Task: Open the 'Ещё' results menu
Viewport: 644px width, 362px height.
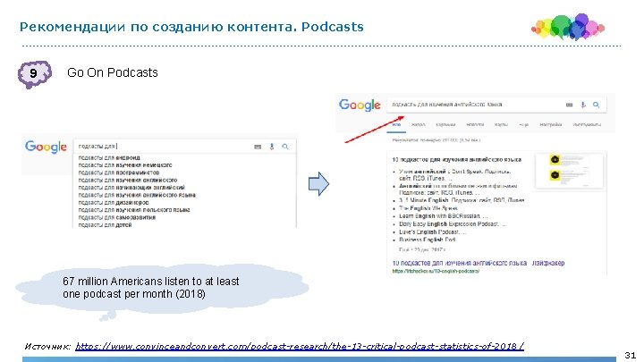Action: click(x=523, y=124)
